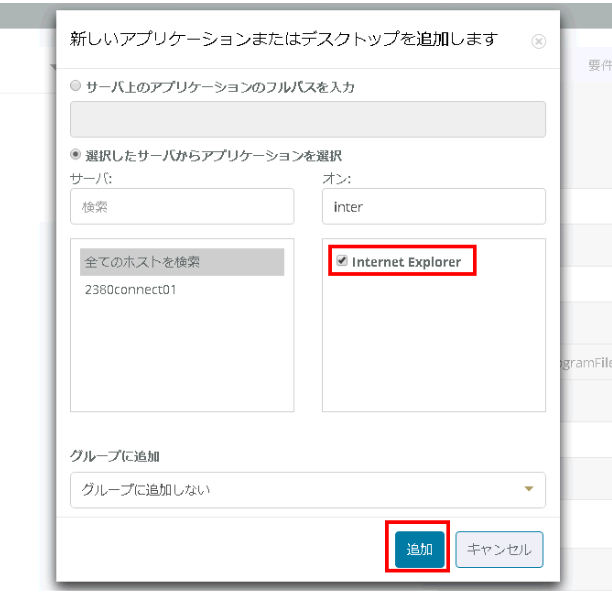Click the キャンセル button
Image resolution: width=612 pixels, height=597 pixels.
point(499,549)
